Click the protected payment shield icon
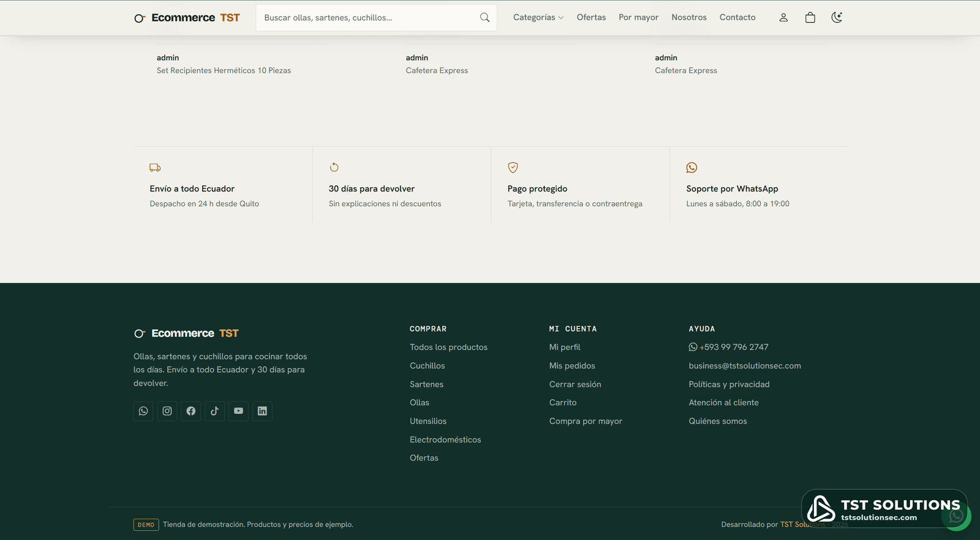Screen dimensions: 980x540 (513, 167)
